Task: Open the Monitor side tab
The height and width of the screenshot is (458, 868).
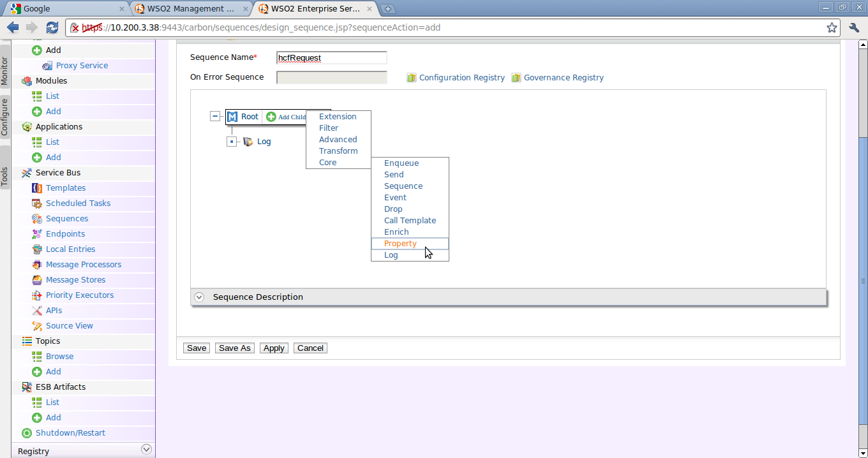Action: pyautogui.click(x=4, y=71)
